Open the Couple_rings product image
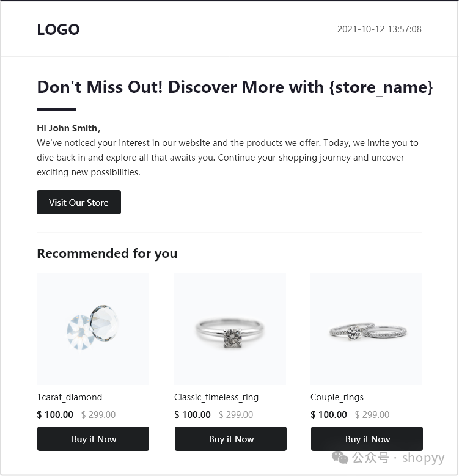459x476 pixels. click(366, 329)
